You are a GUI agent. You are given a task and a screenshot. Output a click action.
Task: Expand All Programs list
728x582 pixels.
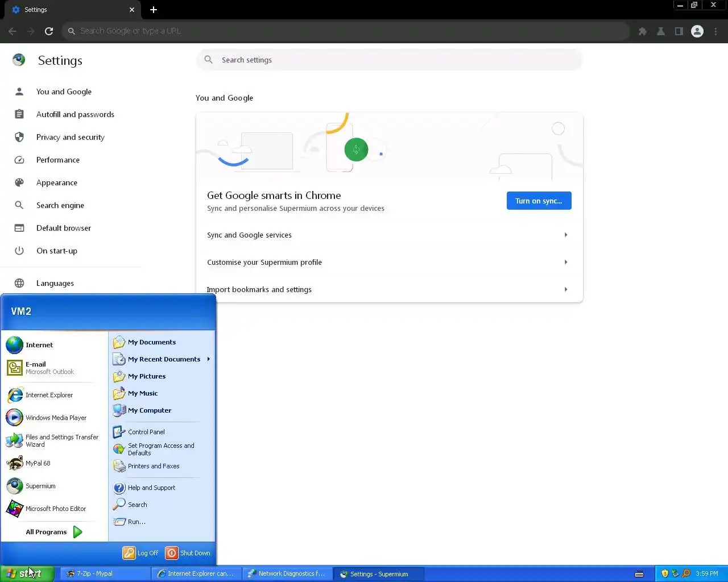coord(55,532)
